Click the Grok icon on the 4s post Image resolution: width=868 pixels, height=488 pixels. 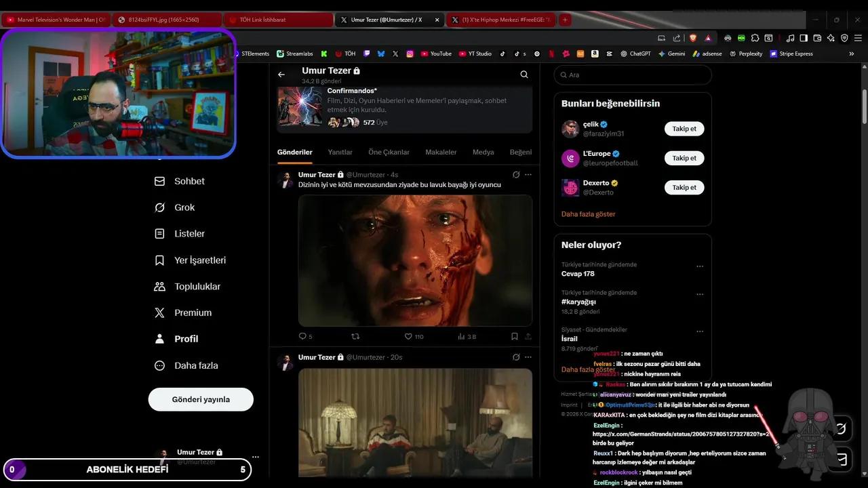click(516, 175)
